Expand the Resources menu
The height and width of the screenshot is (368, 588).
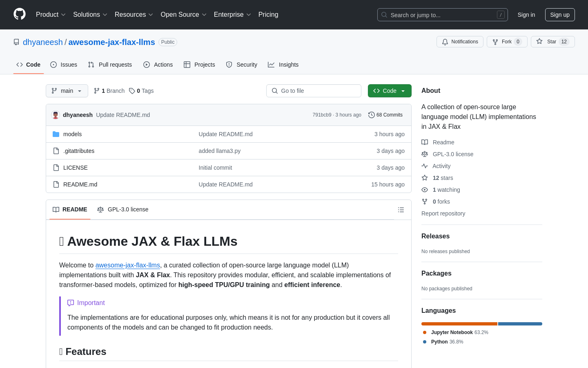134,14
